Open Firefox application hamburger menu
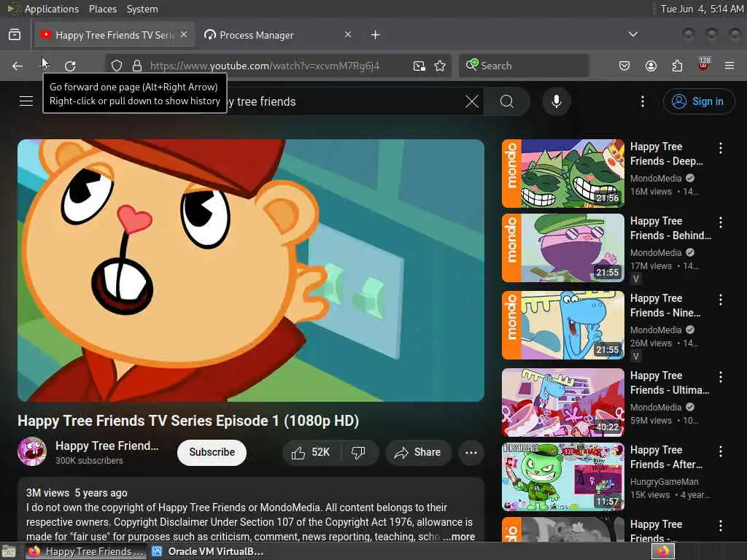747x560 pixels. tap(729, 66)
